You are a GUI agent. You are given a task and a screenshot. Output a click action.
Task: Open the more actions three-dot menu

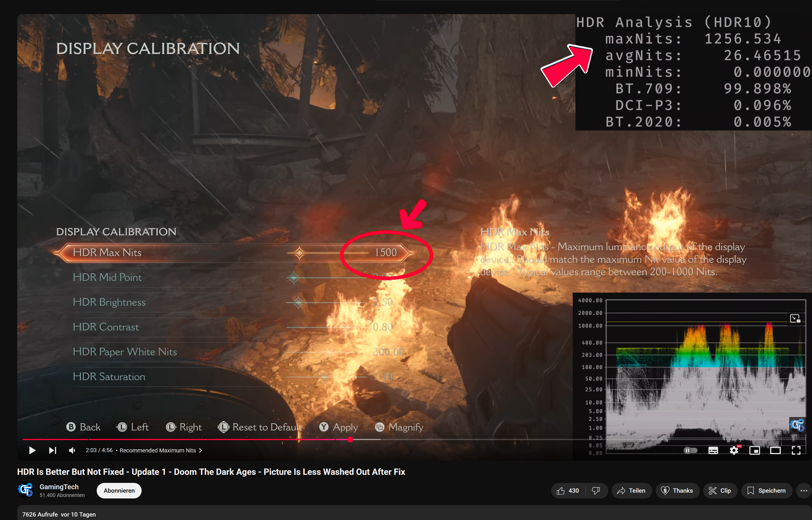804,491
